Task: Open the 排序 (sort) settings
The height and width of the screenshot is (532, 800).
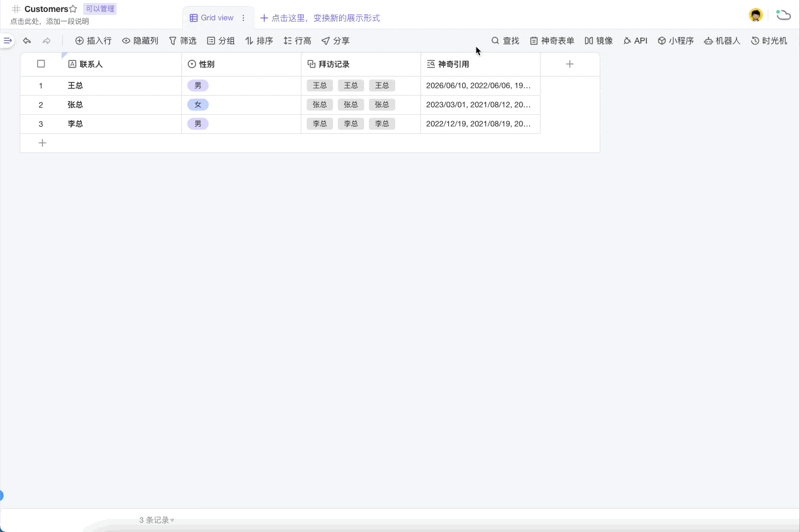Action: 259,41
